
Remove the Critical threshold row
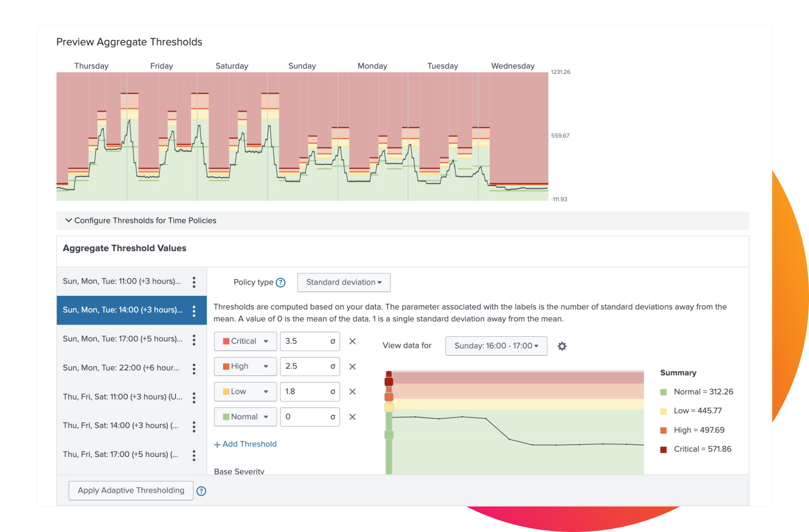[x=352, y=341]
